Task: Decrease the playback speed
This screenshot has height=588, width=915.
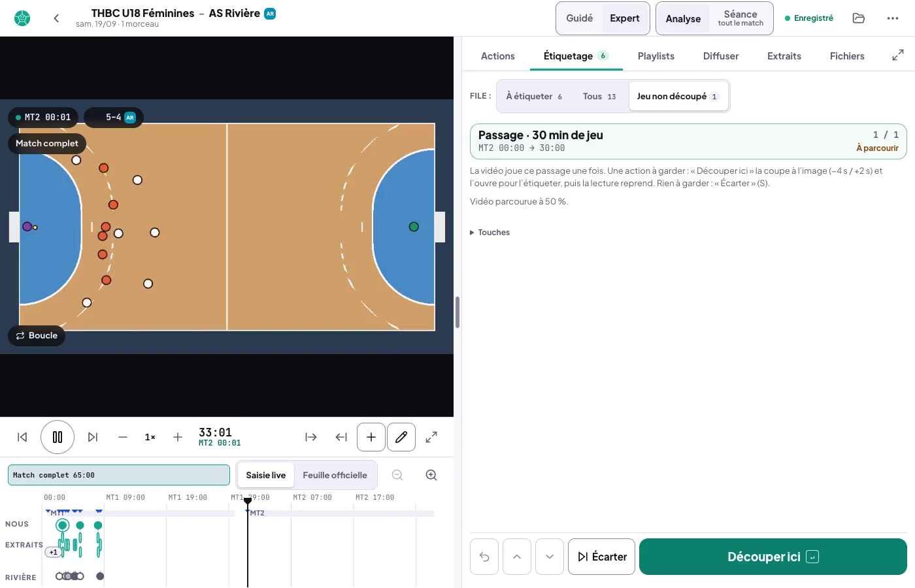Action: pos(123,437)
